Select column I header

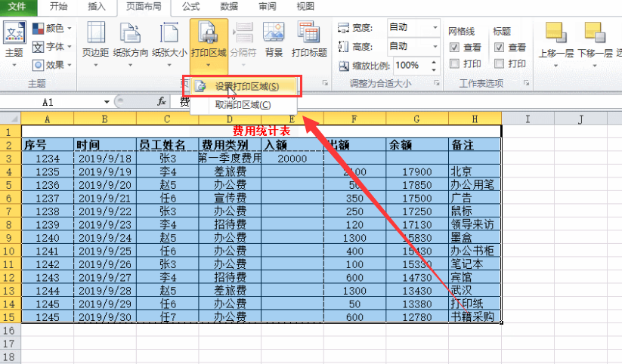pyautogui.click(x=528, y=119)
